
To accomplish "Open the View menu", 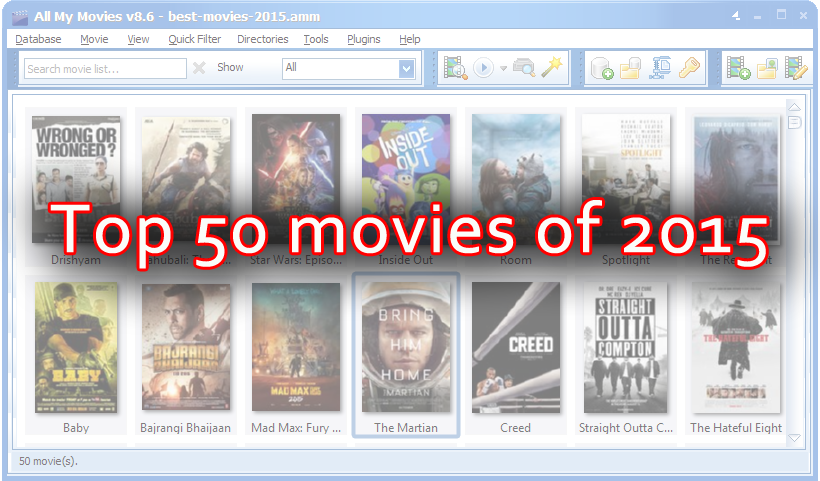I will 138,39.
